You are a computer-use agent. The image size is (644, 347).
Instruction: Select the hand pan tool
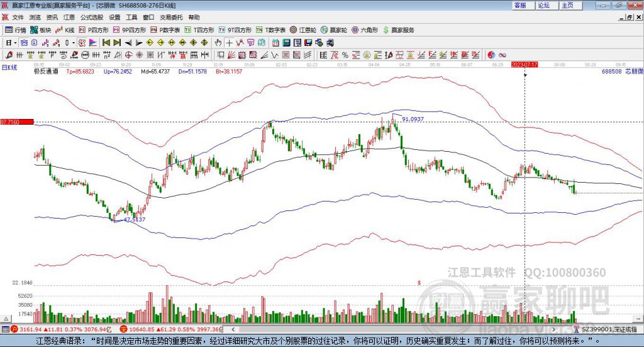click(218, 43)
